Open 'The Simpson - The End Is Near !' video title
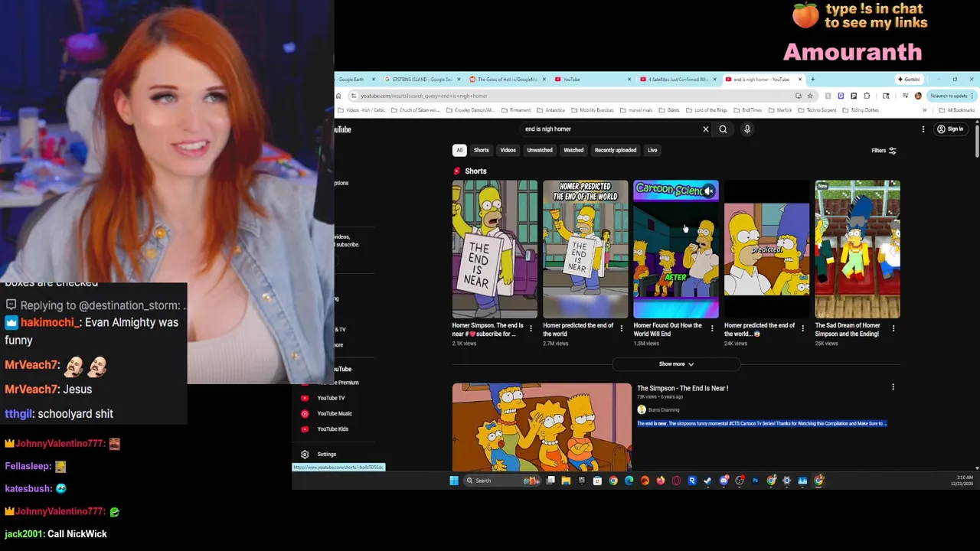 tap(683, 388)
